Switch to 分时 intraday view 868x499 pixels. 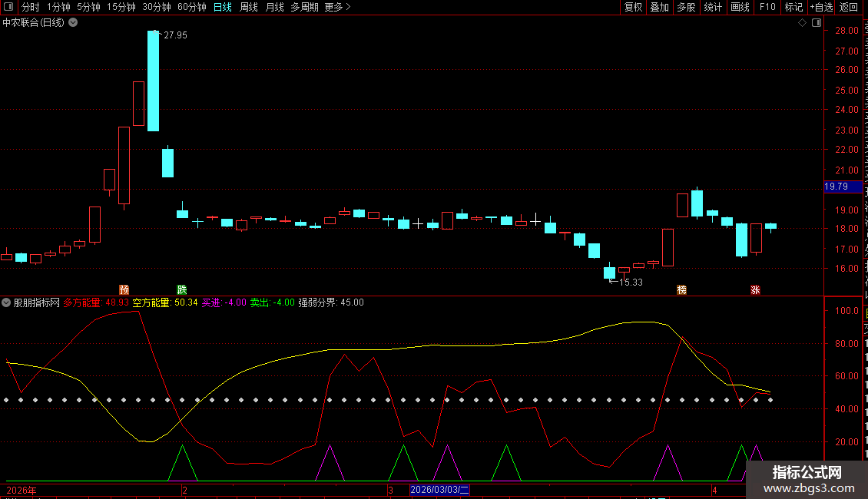pos(30,7)
